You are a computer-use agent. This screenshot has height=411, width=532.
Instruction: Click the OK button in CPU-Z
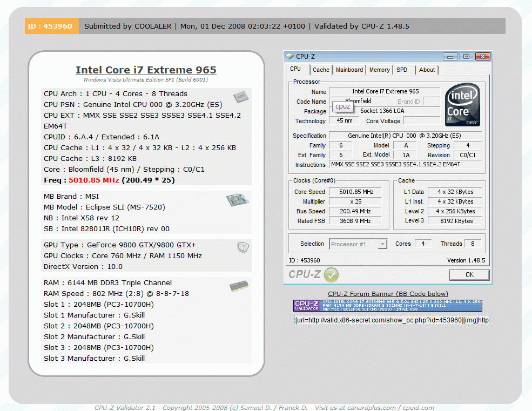[469, 274]
